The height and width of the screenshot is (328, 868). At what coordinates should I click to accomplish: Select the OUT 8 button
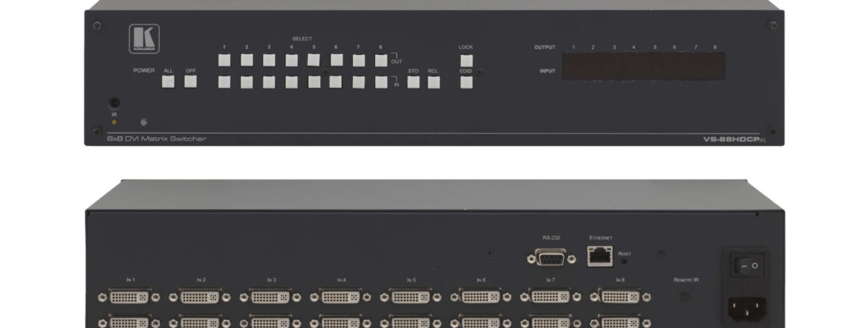pyautogui.click(x=381, y=61)
